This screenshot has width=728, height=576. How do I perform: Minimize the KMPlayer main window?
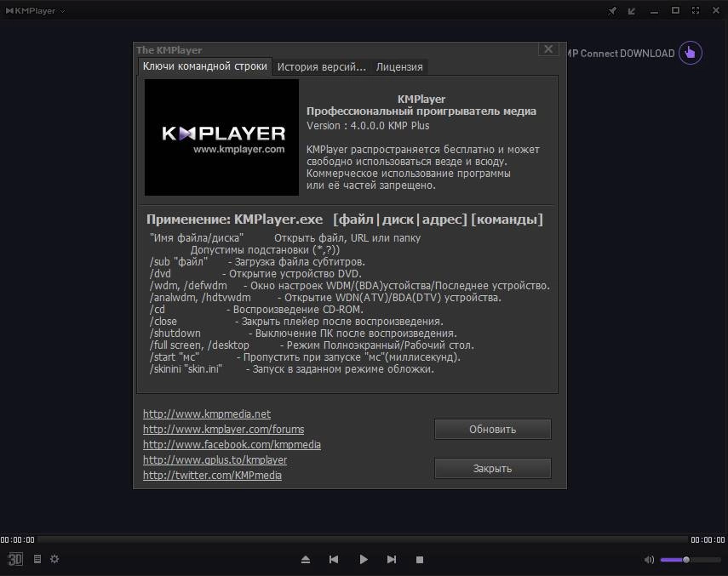[x=654, y=11]
